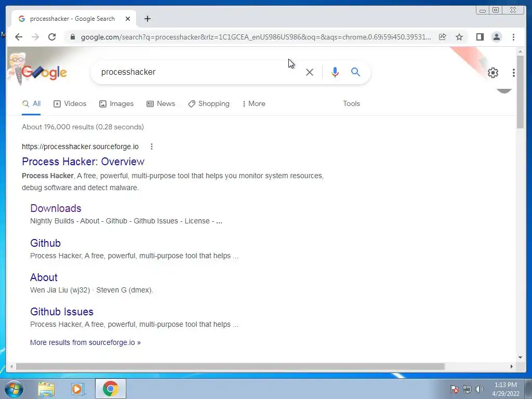Click vertical scrollbar up arrow
This screenshot has height=399, width=532.
click(520, 51)
